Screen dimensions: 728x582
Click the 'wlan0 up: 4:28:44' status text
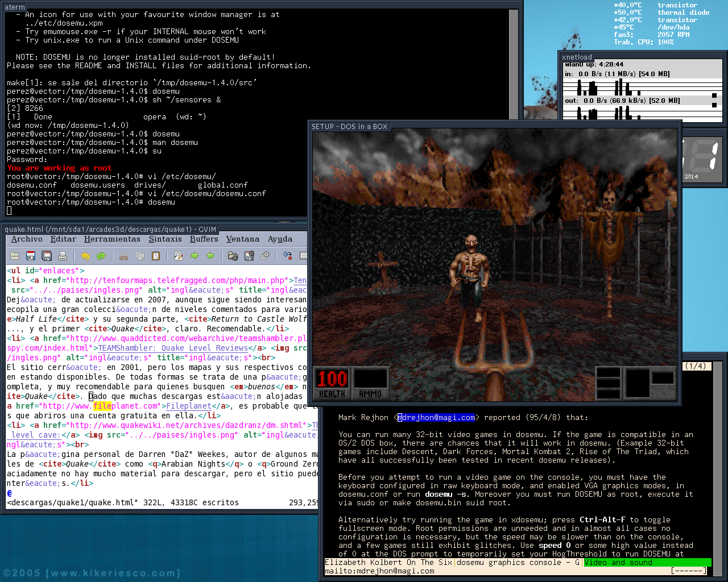pyautogui.click(x=594, y=64)
